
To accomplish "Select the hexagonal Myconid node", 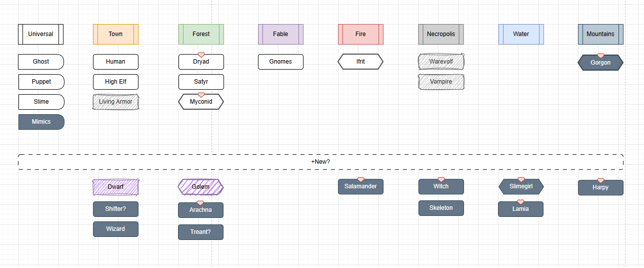I will coord(201,102).
